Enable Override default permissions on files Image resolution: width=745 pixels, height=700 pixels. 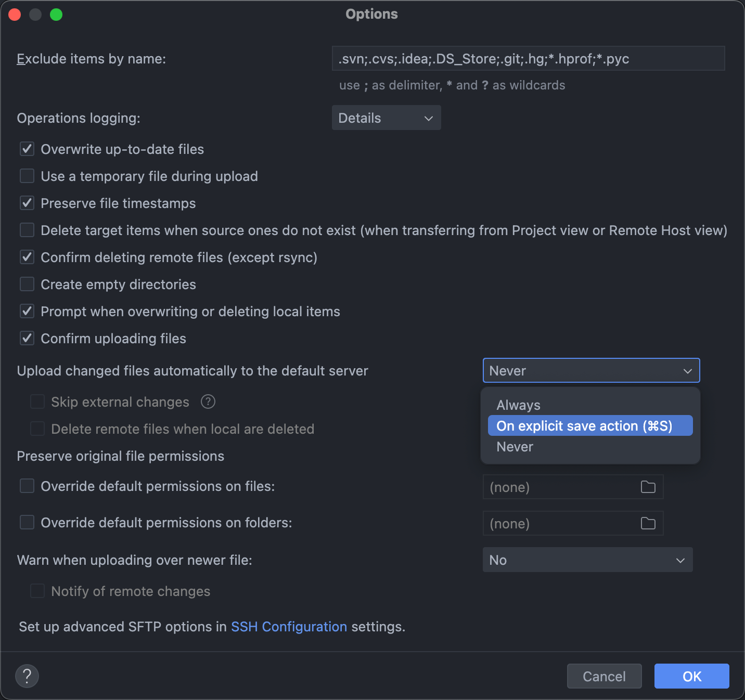point(27,486)
